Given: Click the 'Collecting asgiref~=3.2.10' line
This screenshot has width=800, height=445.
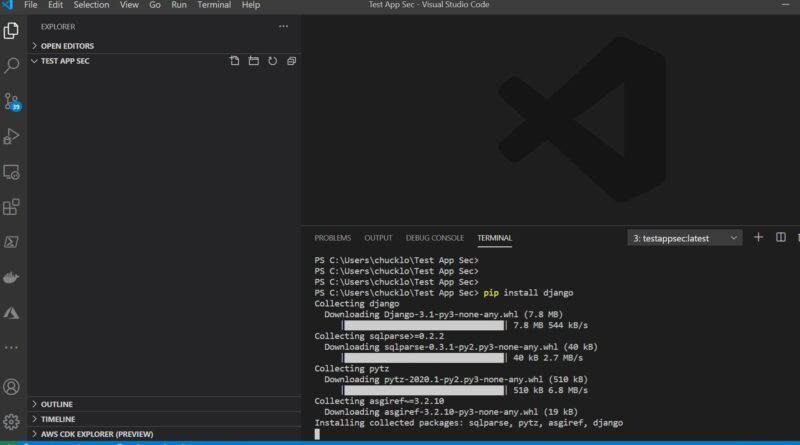Looking at the screenshot, I should tap(379, 401).
